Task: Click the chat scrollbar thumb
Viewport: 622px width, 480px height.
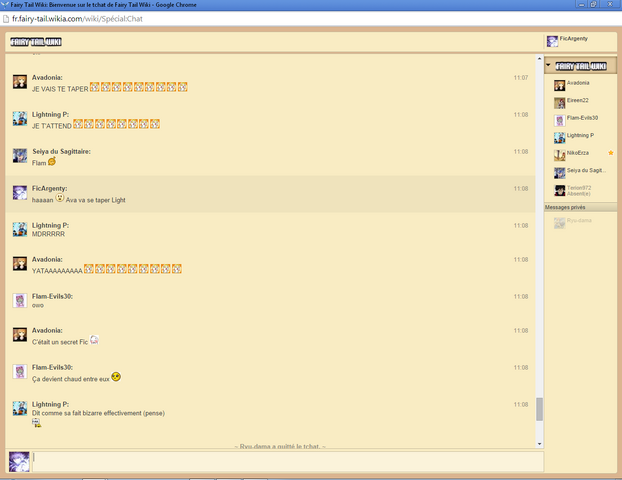Action: click(x=539, y=409)
